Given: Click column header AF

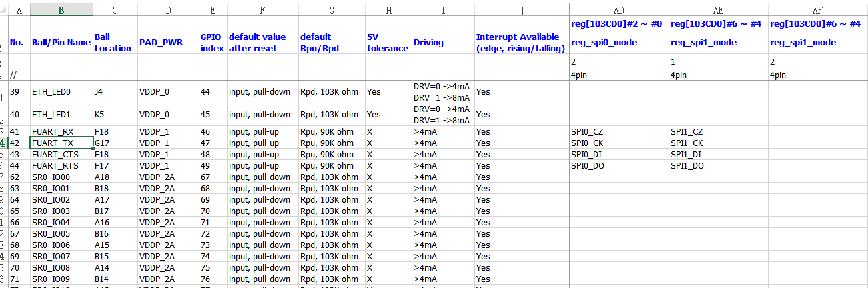Looking at the screenshot, I should pos(818,9).
